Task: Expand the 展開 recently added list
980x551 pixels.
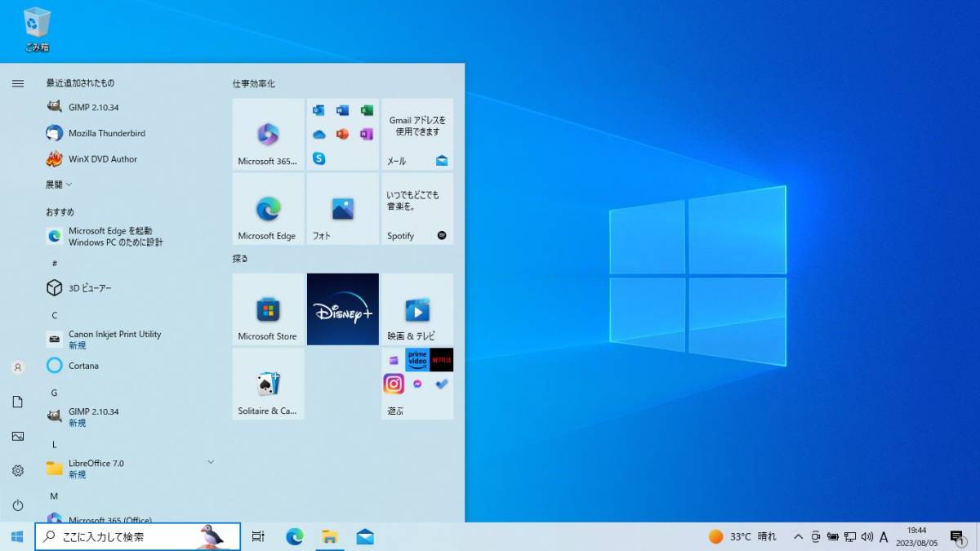Action: pyautogui.click(x=59, y=184)
